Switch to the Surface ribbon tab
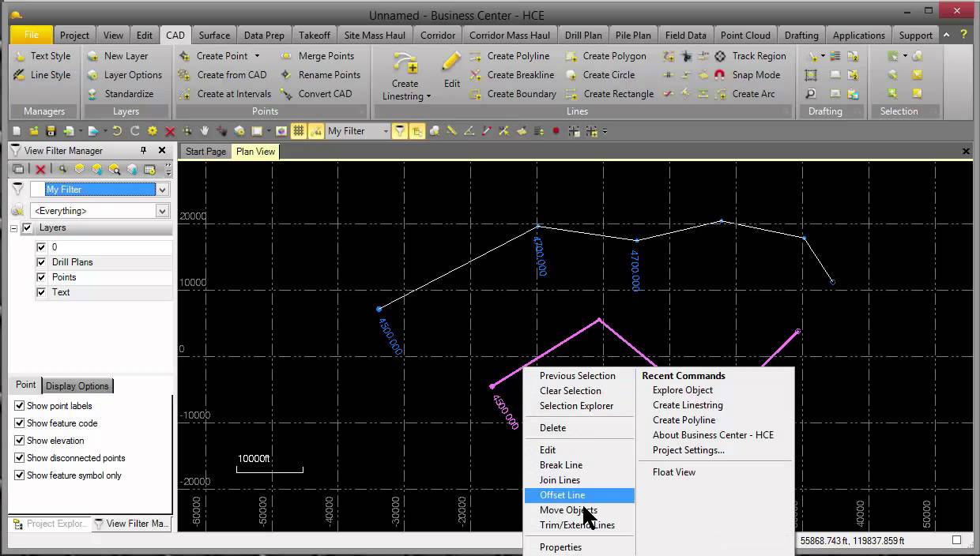The width and height of the screenshot is (980, 556). pyautogui.click(x=214, y=35)
